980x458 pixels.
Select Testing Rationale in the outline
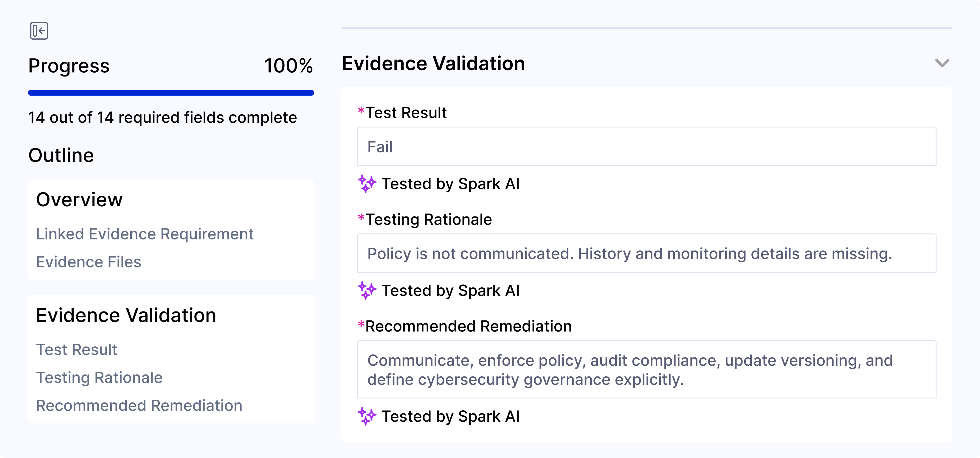(x=99, y=378)
